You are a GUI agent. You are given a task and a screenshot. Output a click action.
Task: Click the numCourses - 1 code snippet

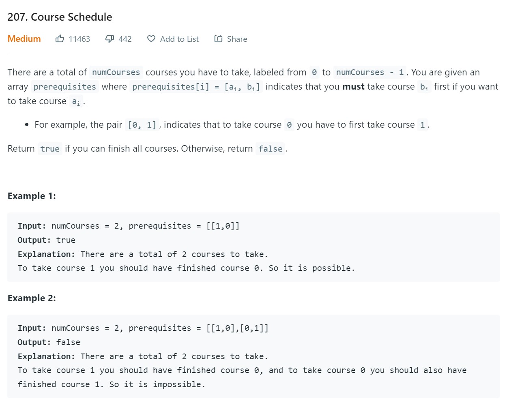click(x=369, y=73)
